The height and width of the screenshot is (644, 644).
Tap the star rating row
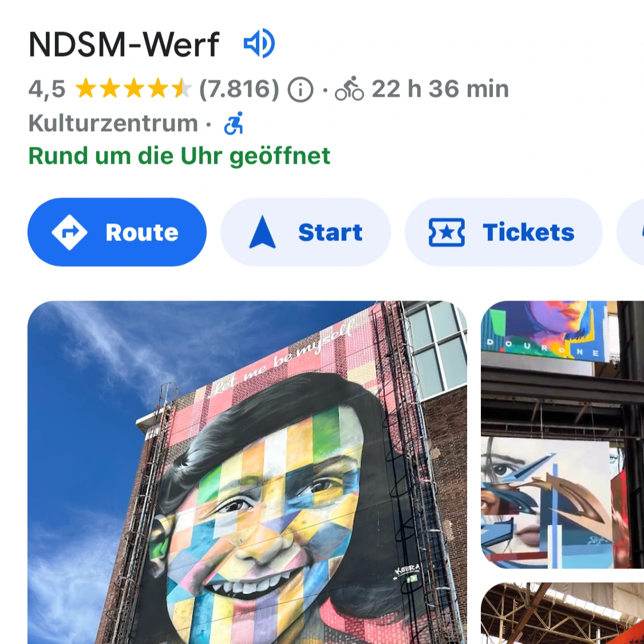click(133, 89)
